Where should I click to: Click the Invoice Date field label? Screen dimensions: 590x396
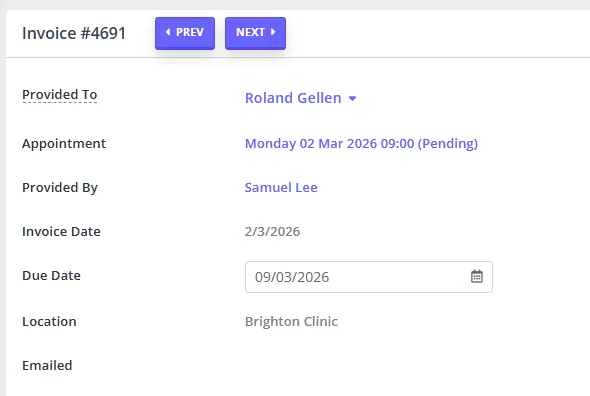(x=61, y=232)
